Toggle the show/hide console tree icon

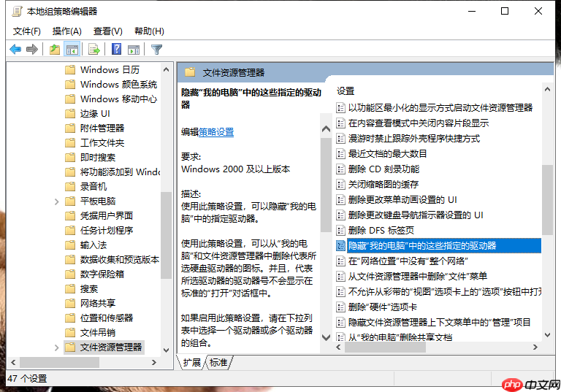tap(72, 49)
